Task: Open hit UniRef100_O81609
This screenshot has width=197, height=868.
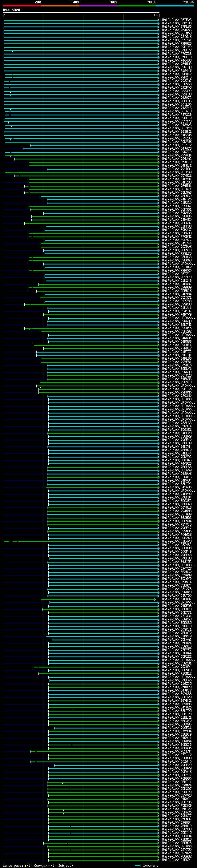Action: [177, 470]
